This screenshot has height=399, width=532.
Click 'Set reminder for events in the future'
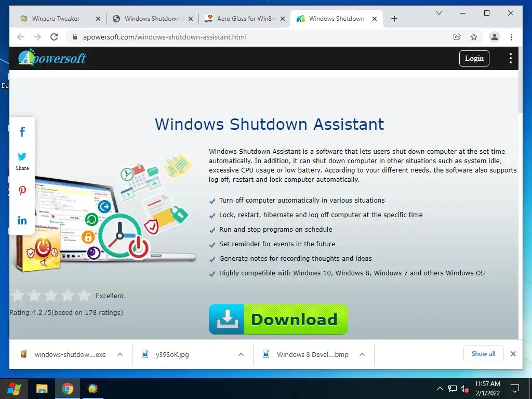[x=277, y=244]
